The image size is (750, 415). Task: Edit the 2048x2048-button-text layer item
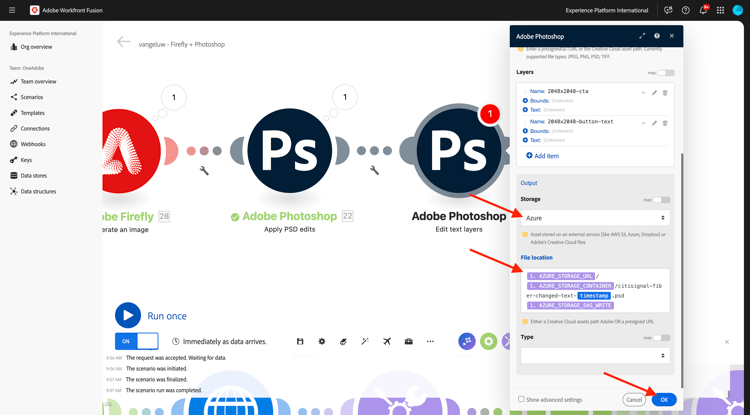click(x=654, y=123)
